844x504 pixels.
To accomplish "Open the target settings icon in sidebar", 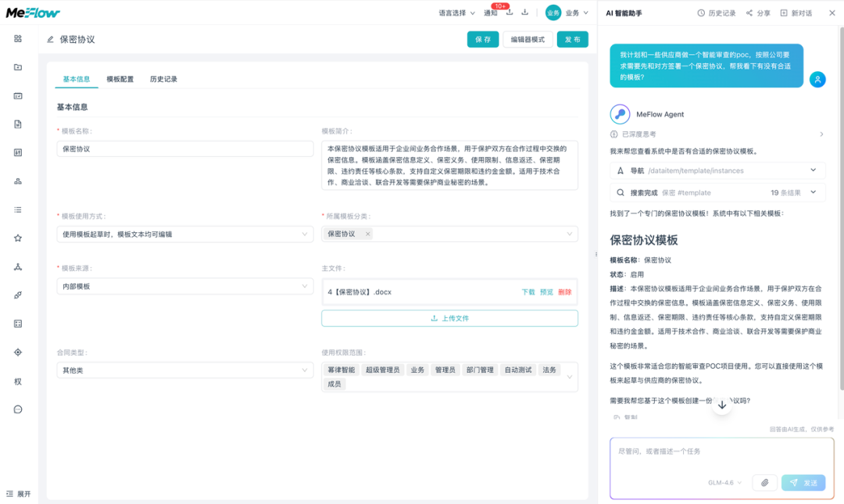I will (x=18, y=352).
